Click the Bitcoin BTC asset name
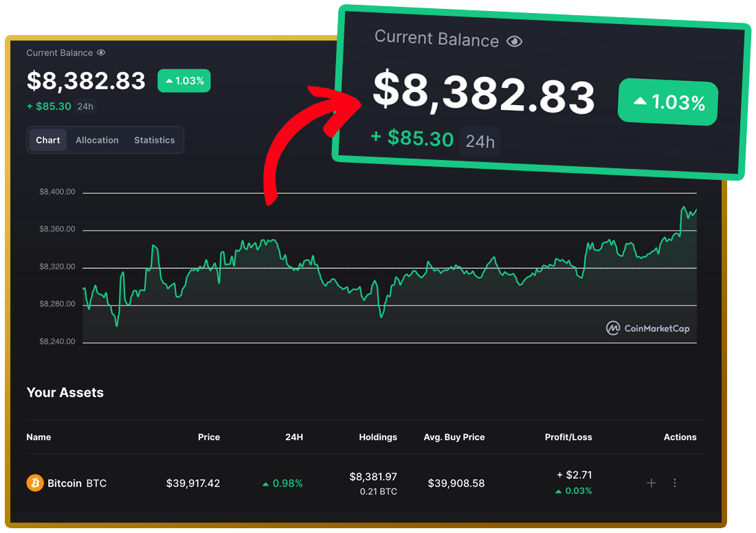756x533 pixels. (77, 484)
